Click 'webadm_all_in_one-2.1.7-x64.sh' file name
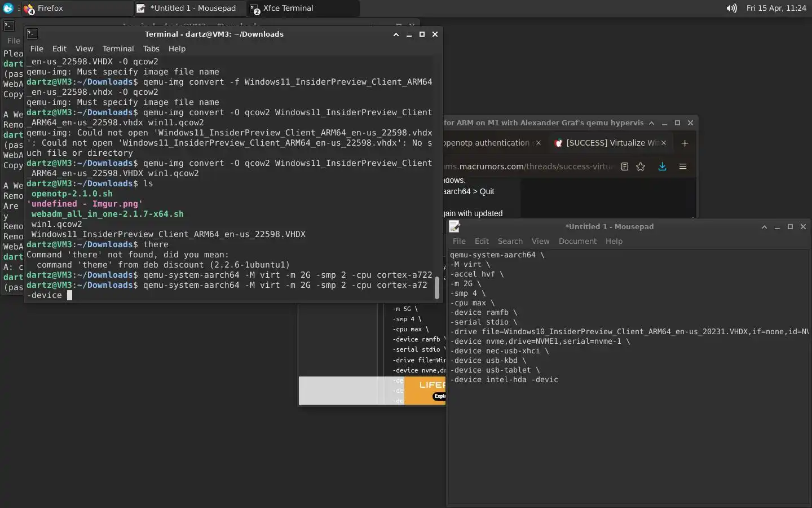 107,214
